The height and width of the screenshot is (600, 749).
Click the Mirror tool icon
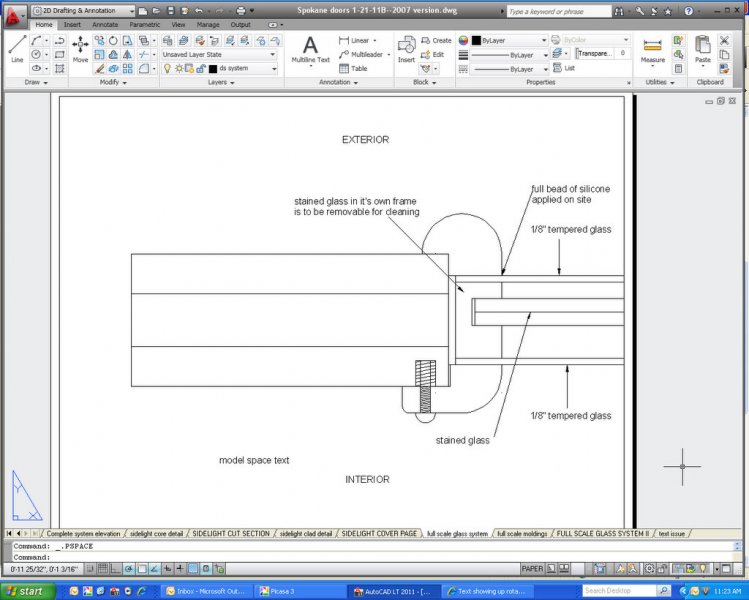point(128,54)
